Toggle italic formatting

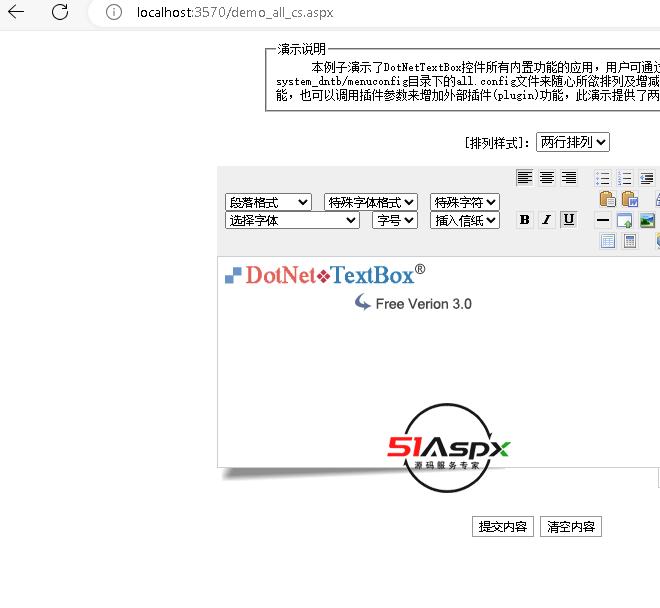546,220
